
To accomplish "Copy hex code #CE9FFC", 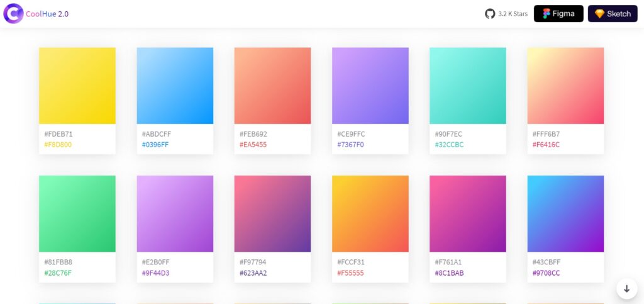I will (x=351, y=134).
